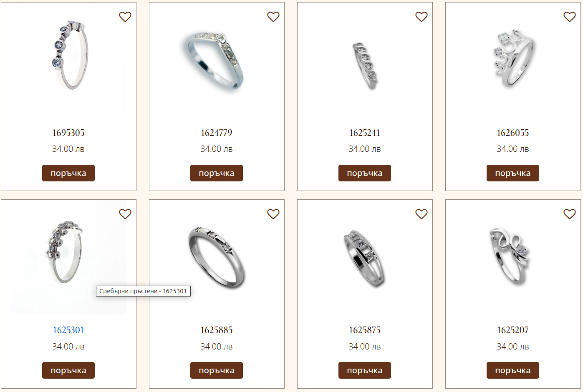Tap the wishlist heart for ring 1625875
This screenshot has height=392, width=583.
click(x=421, y=214)
